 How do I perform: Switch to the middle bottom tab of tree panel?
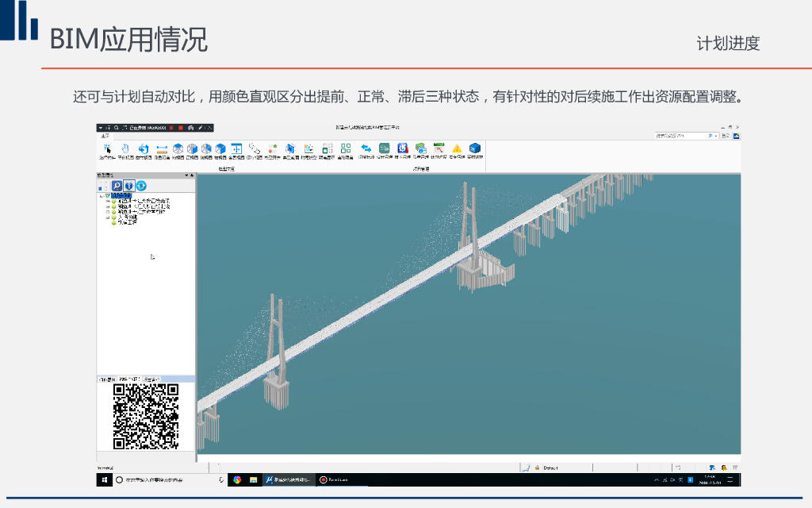[129, 379]
